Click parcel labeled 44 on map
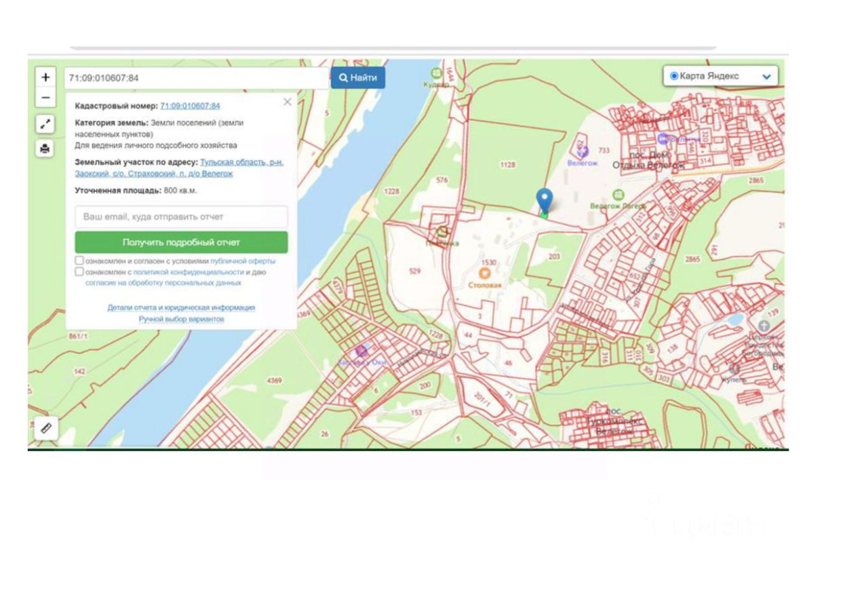 469,335
